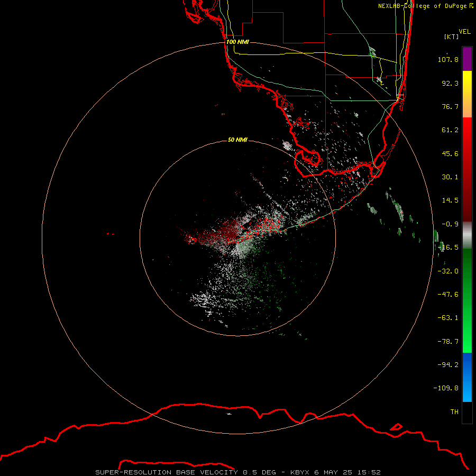Click the -47.6 legend value
This screenshot has height=476, width=476.
[x=448, y=295]
